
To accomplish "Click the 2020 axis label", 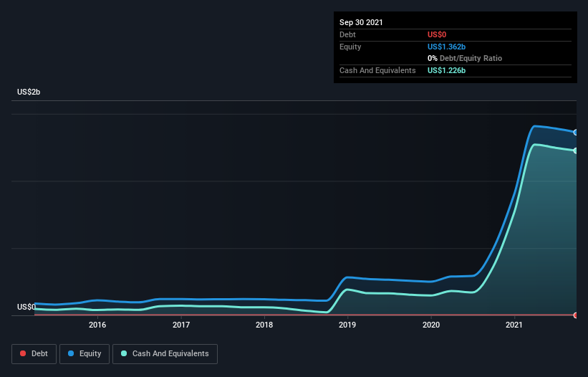I will [431, 325].
